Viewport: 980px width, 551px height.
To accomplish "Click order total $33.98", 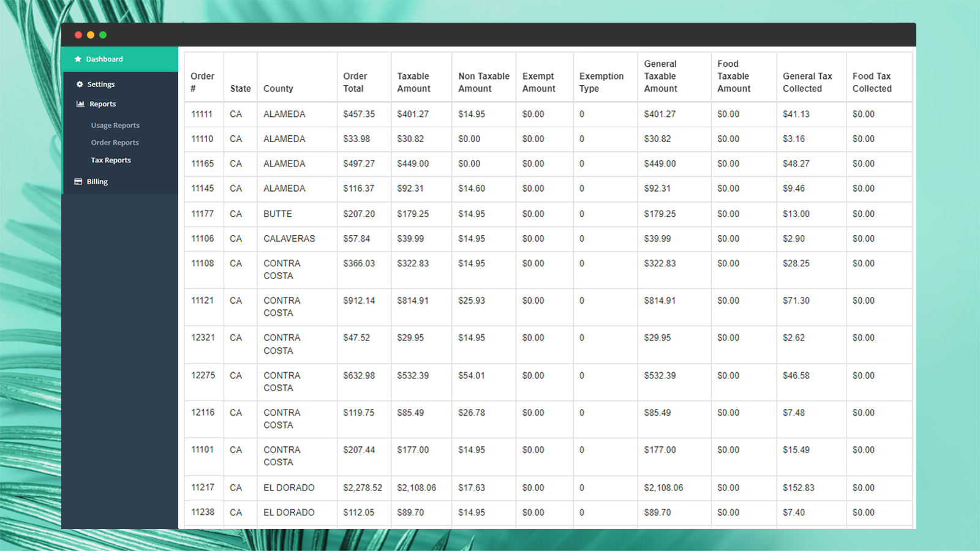I will coord(356,139).
